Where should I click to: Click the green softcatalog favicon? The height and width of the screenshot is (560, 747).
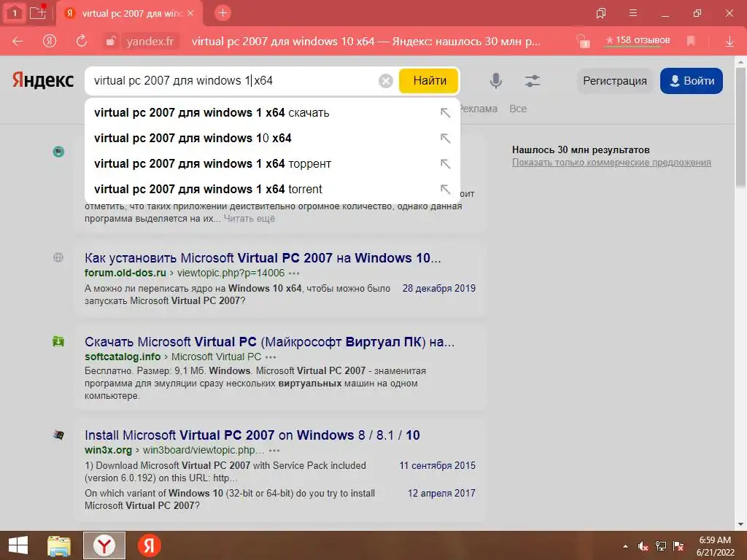pyautogui.click(x=58, y=341)
